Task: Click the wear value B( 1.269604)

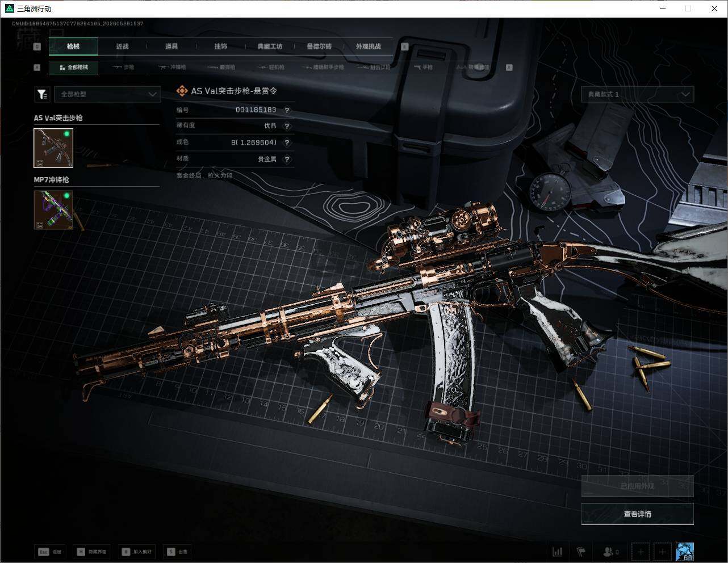Action: (254, 142)
